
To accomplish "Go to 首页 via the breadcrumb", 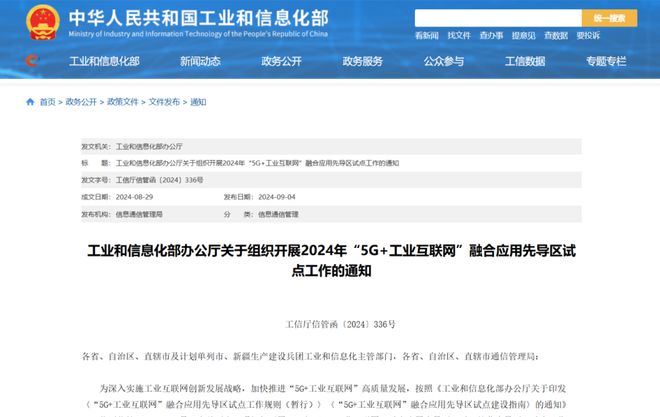I will click(x=48, y=102).
